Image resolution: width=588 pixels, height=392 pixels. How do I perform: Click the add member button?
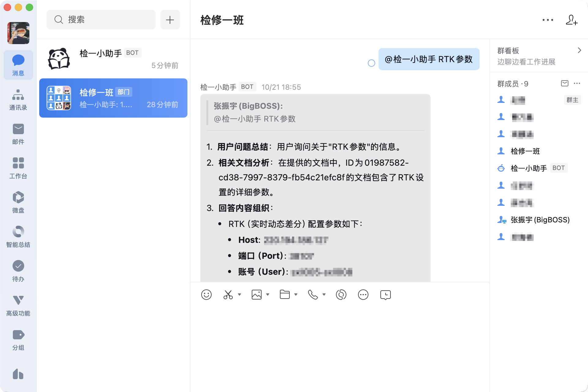click(572, 21)
